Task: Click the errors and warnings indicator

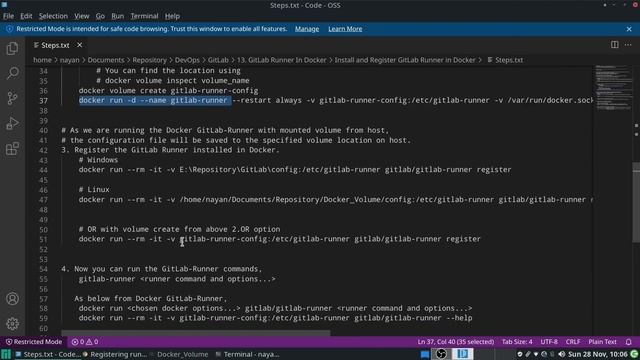Action: 85,342
